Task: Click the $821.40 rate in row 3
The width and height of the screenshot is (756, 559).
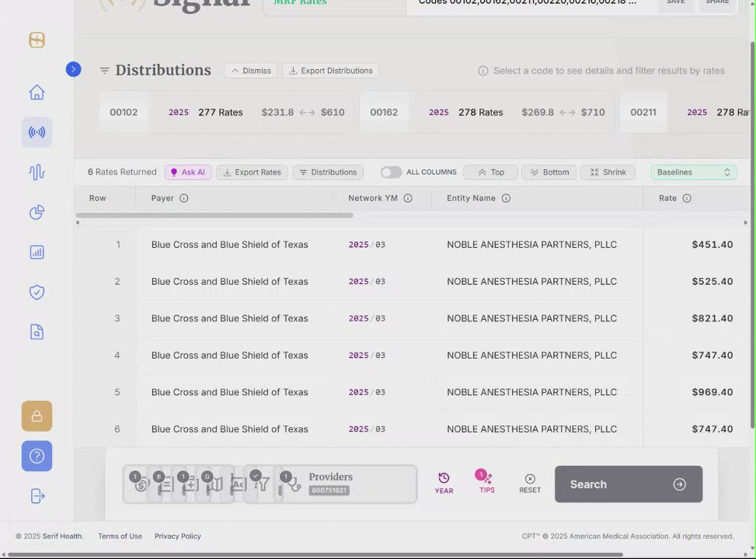Action: pyautogui.click(x=712, y=318)
